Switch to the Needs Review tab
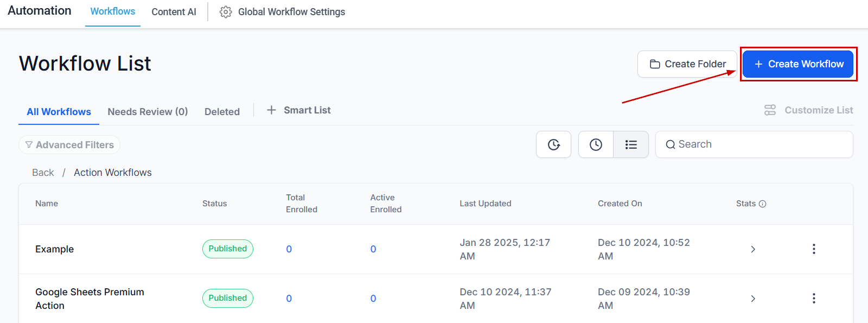The height and width of the screenshot is (323, 868). (148, 112)
